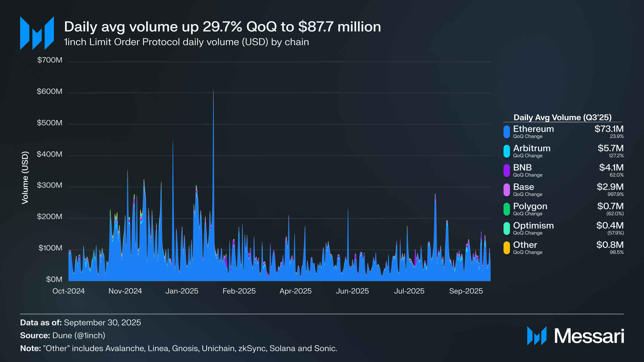Click the Jan-2025 x-axis label
The image size is (644, 362).
pos(182,291)
